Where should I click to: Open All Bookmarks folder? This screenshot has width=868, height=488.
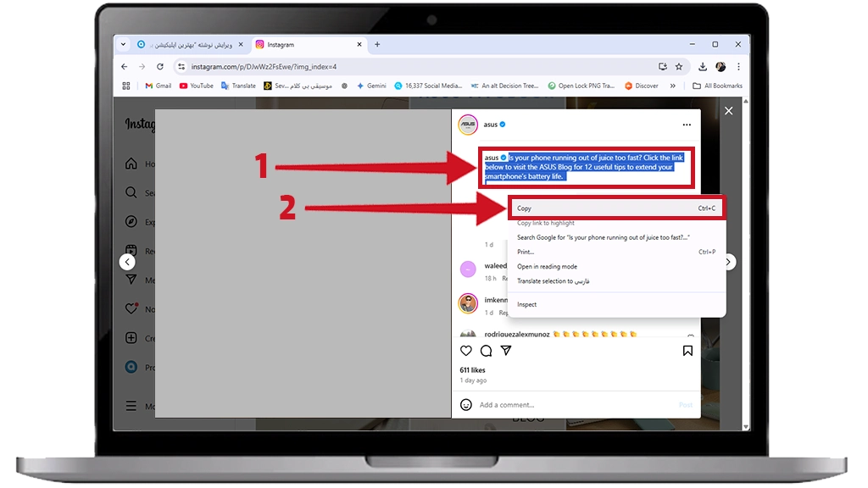[x=717, y=86]
